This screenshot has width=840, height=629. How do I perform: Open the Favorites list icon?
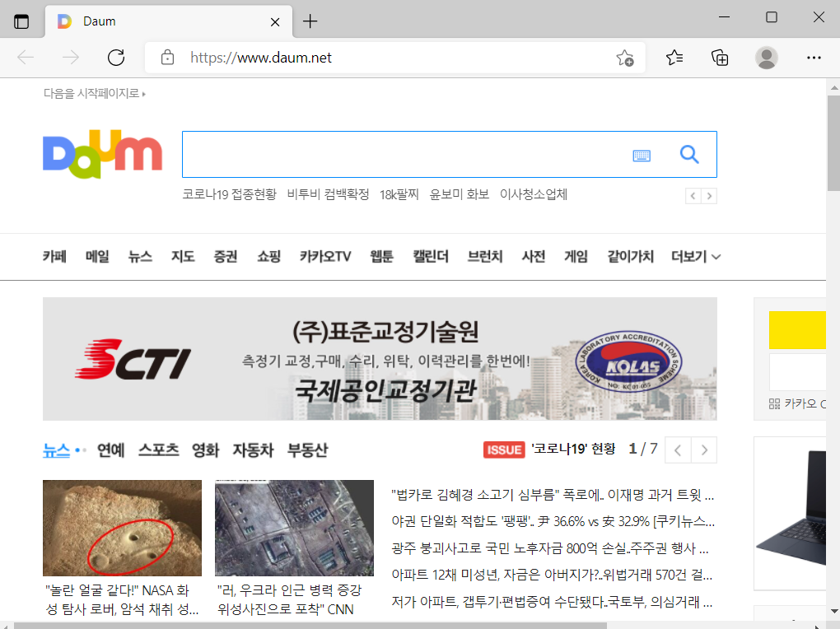[674, 58]
